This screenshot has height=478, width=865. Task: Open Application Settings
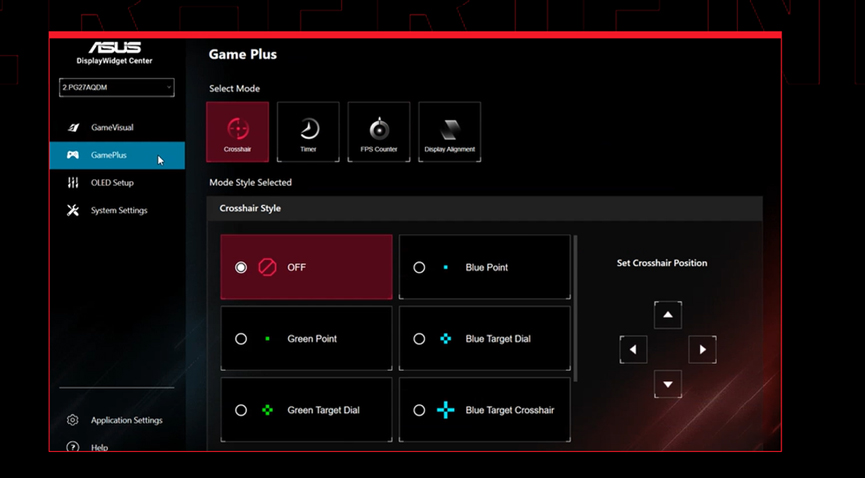click(117, 420)
